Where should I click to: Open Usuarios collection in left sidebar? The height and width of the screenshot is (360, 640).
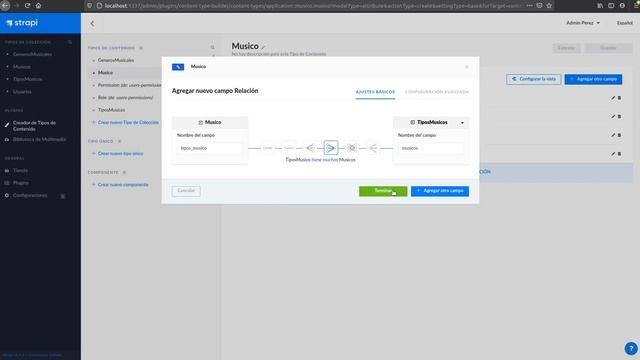click(22, 92)
